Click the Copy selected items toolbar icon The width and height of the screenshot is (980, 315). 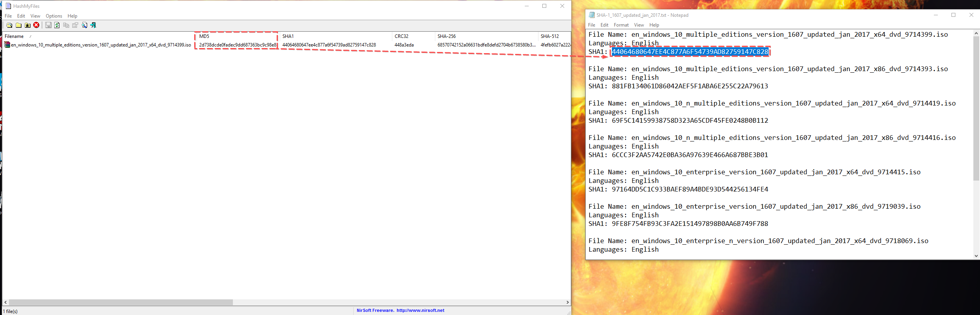[66, 25]
